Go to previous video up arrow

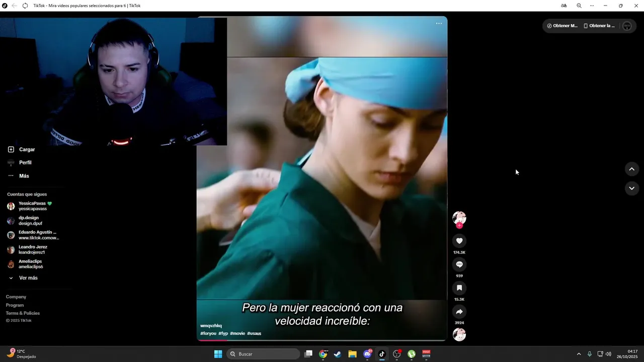(x=632, y=169)
